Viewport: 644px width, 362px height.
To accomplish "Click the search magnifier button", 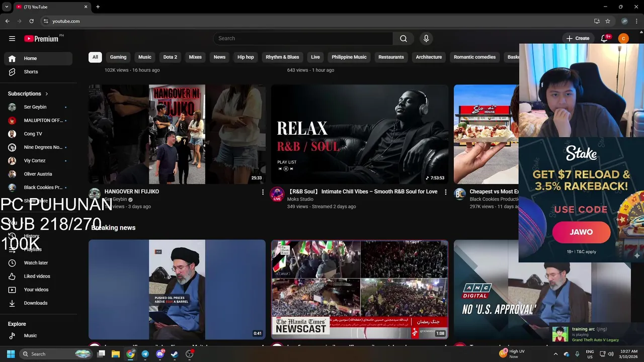I will pos(403,39).
